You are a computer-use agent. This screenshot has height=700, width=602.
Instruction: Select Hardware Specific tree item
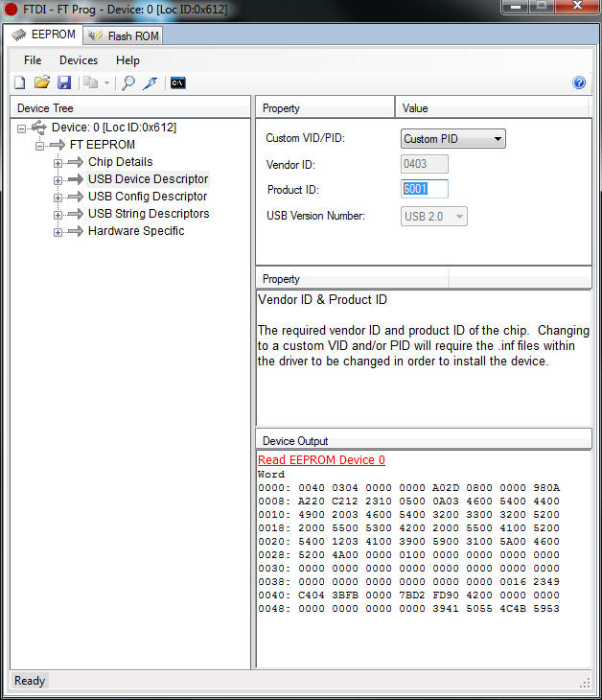coord(136,231)
